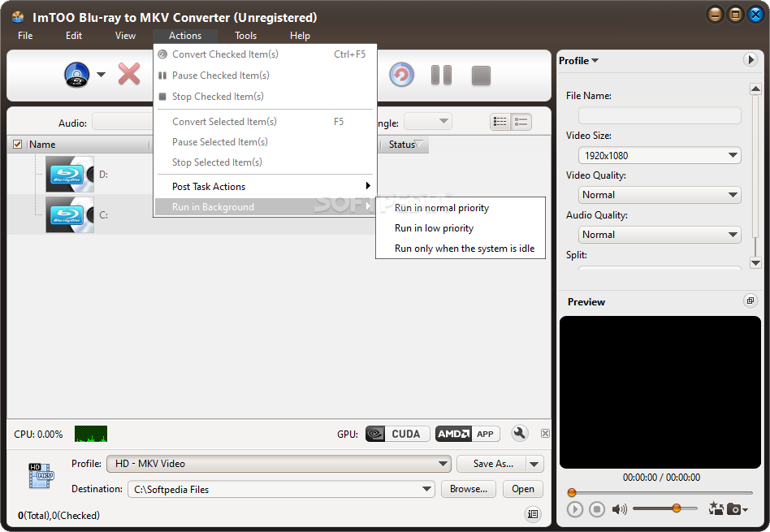The image size is (770, 532).
Task: Close the CPU/GPU status bar
Action: (545, 433)
